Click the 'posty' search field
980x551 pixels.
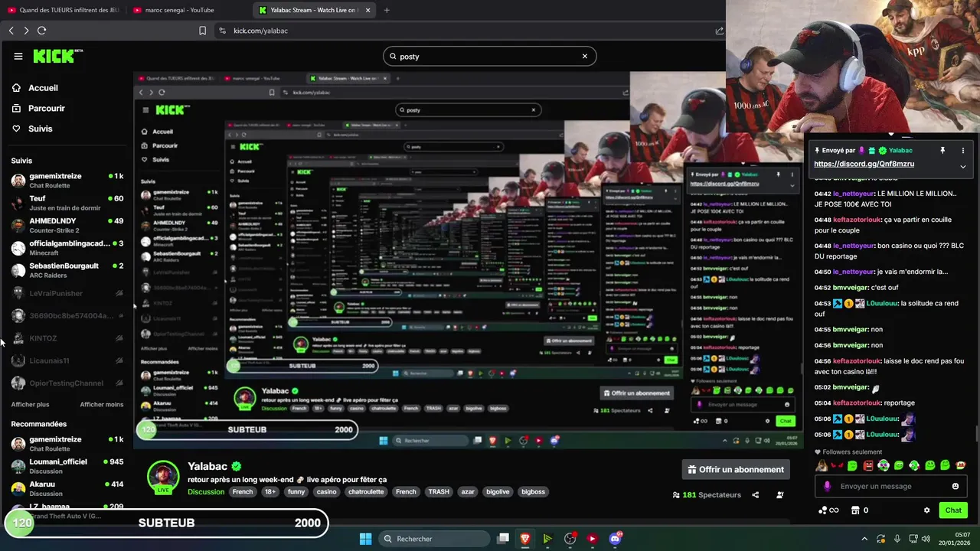tap(489, 56)
